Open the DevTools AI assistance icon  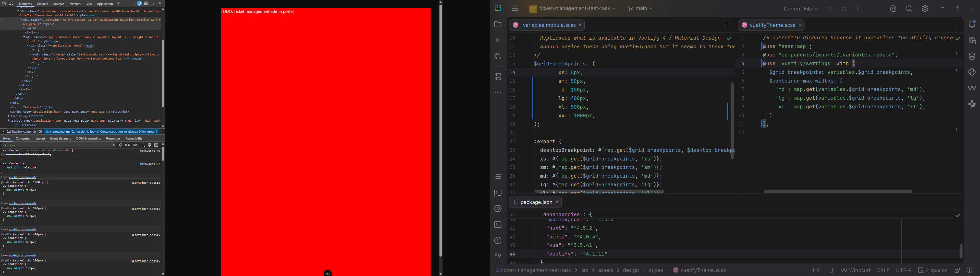tap(139, 3)
